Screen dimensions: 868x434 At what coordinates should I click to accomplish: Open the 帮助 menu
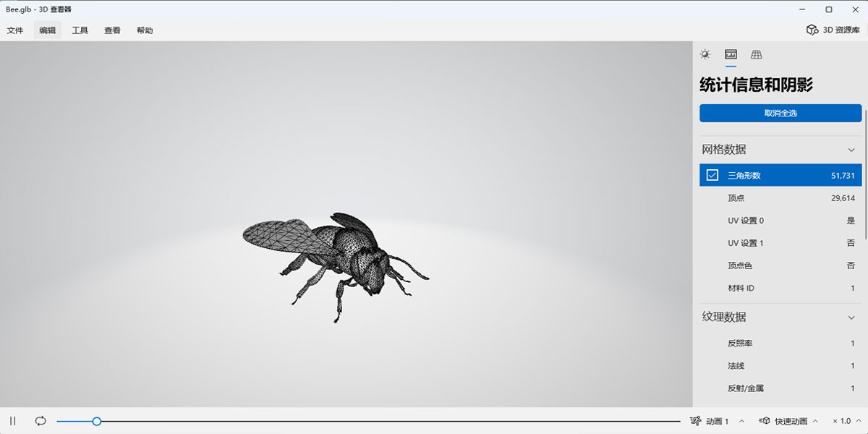tap(145, 30)
